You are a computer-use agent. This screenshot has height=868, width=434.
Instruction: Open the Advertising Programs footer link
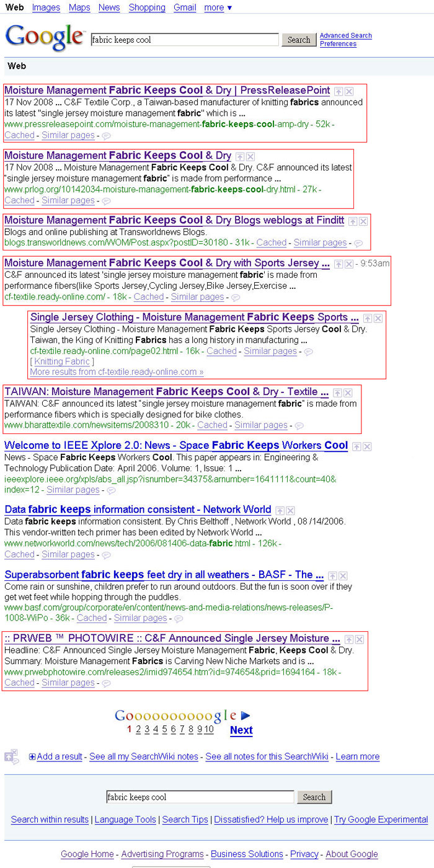tap(162, 854)
